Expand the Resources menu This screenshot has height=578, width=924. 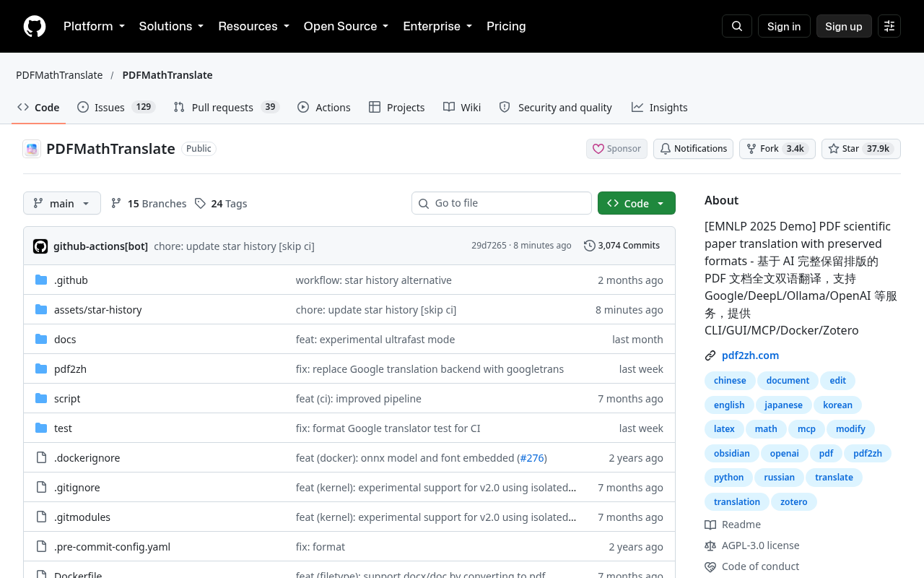pyautogui.click(x=254, y=26)
